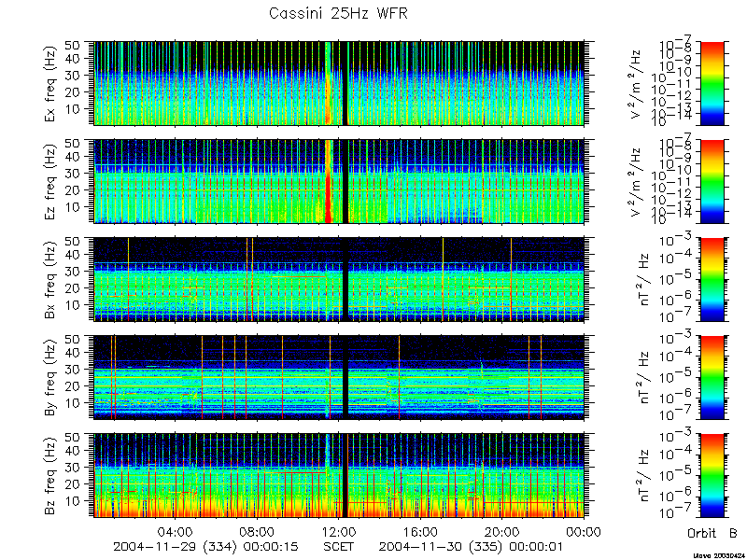Click the 04:00 time axis tick label

click(x=176, y=531)
